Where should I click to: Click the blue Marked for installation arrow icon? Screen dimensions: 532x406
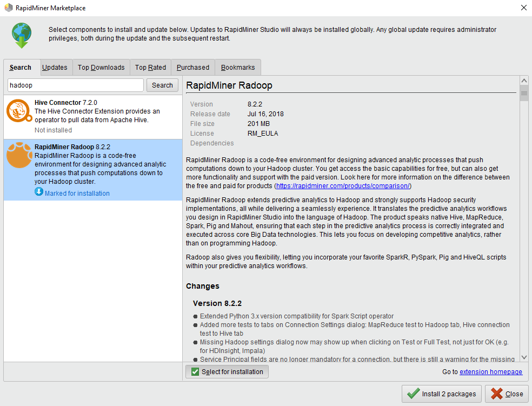tap(38, 192)
